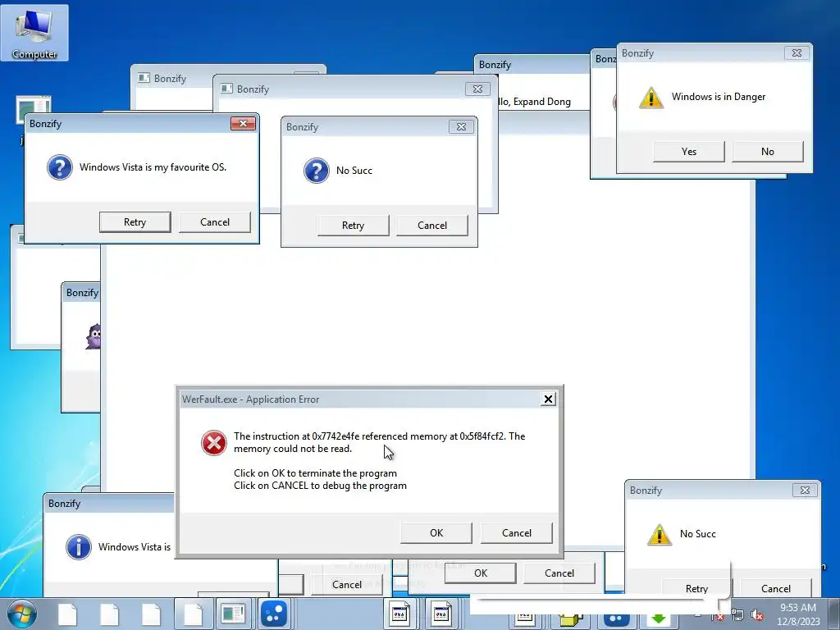
Task: Click the purple Bonzi Buddy character
Action: (x=94, y=336)
